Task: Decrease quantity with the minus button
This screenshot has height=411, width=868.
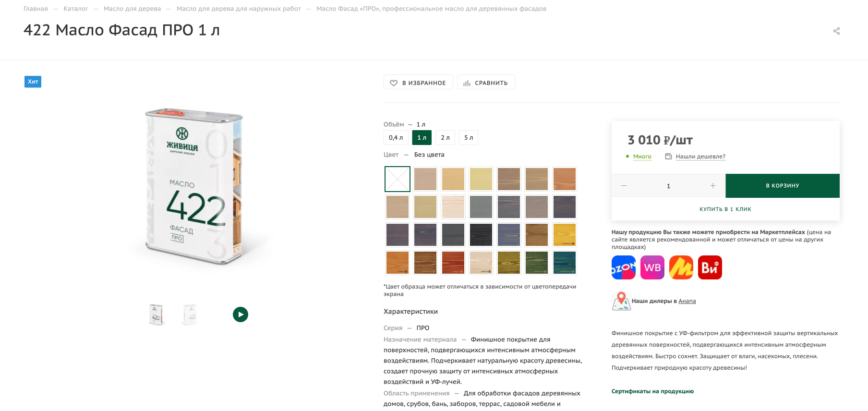Action: (624, 186)
